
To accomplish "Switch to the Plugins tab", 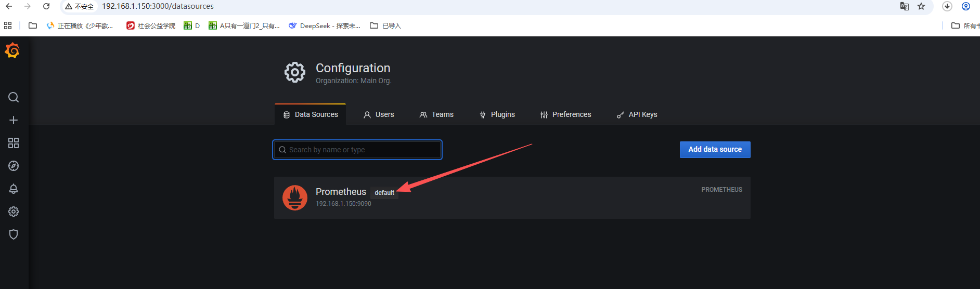I will (497, 114).
